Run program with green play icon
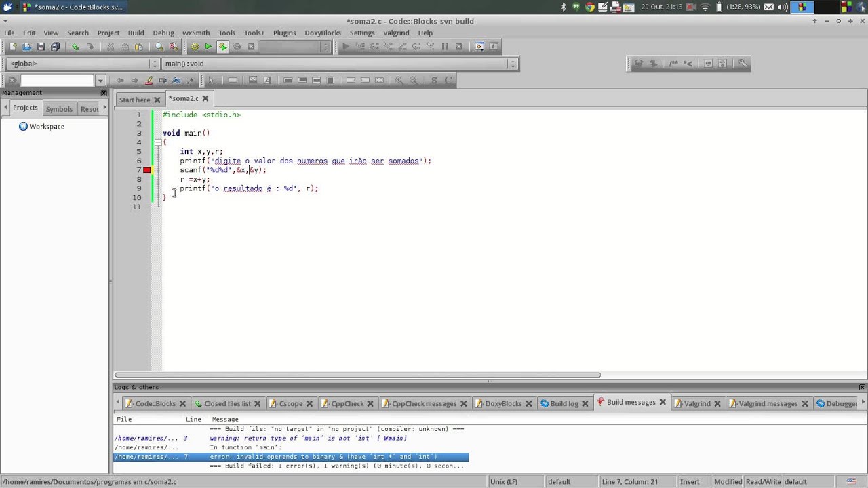The image size is (868, 488). click(x=209, y=47)
